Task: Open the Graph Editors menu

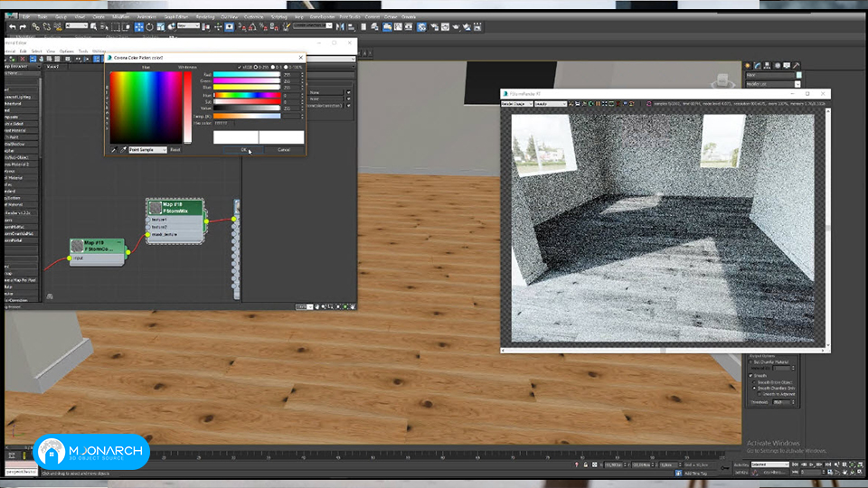Action: click(176, 17)
